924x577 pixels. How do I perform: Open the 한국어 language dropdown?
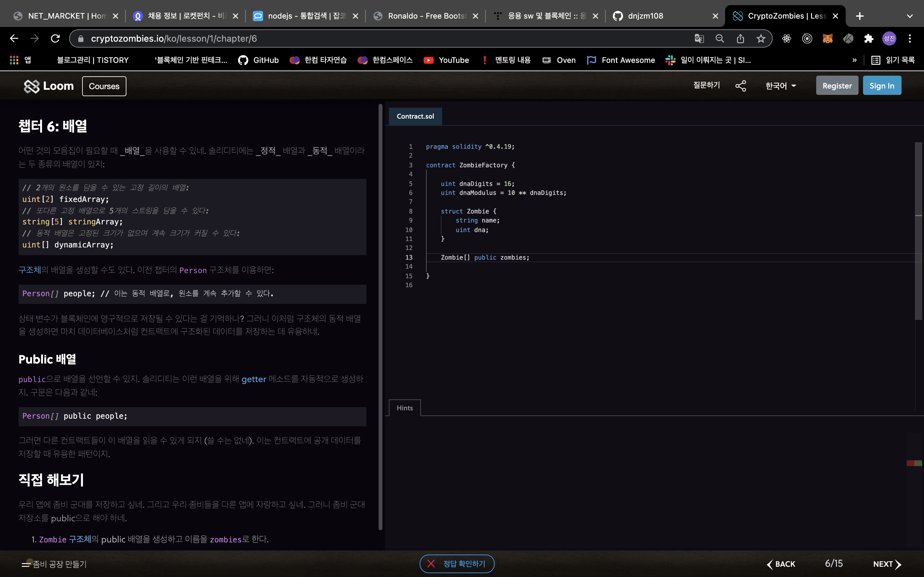781,86
